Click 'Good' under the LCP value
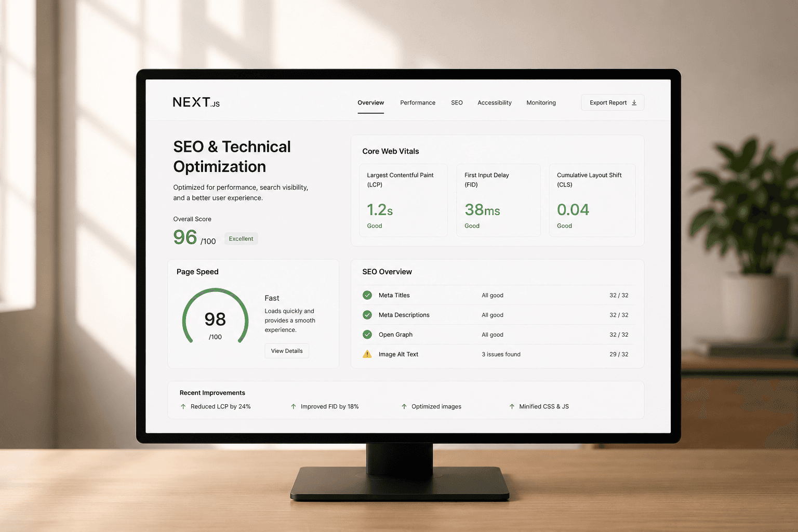This screenshot has height=532, width=798. click(374, 226)
